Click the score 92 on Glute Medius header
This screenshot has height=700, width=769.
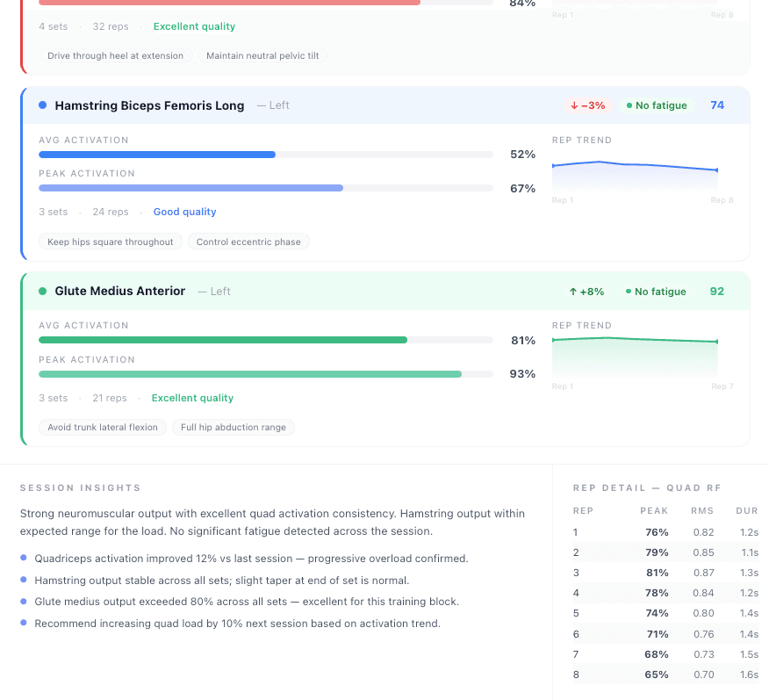(717, 292)
